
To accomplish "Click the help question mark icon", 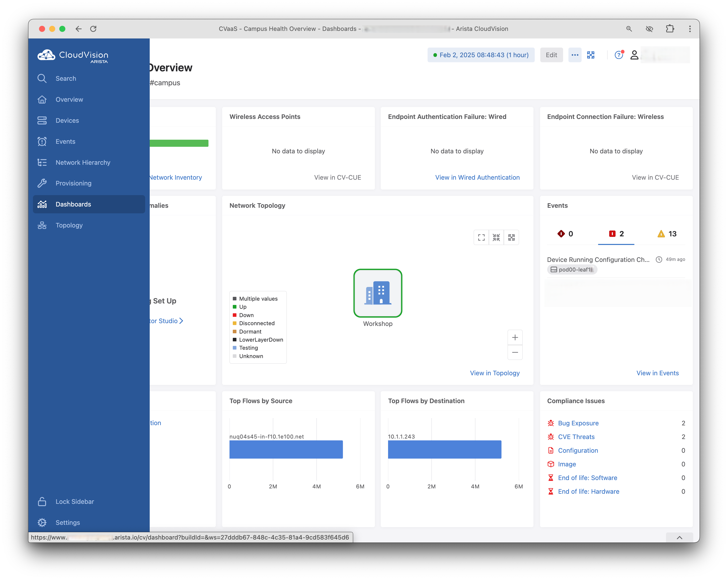I will tap(618, 55).
